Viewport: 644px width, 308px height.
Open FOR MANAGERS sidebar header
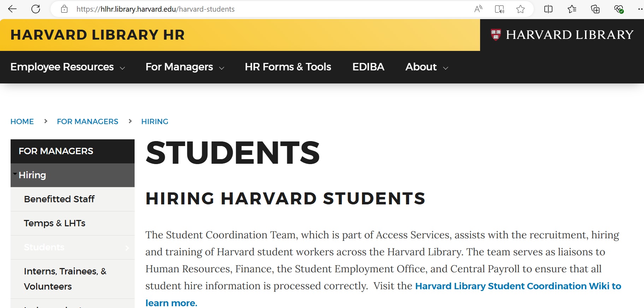click(x=72, y=151)
